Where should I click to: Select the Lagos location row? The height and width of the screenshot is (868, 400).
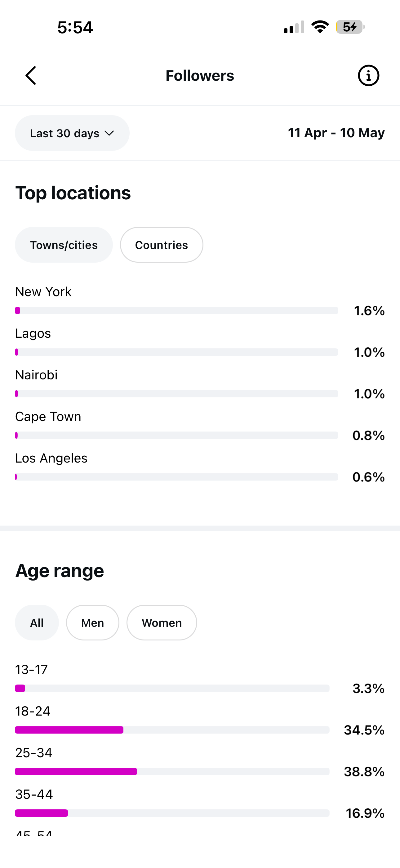(x=200, y=342)
